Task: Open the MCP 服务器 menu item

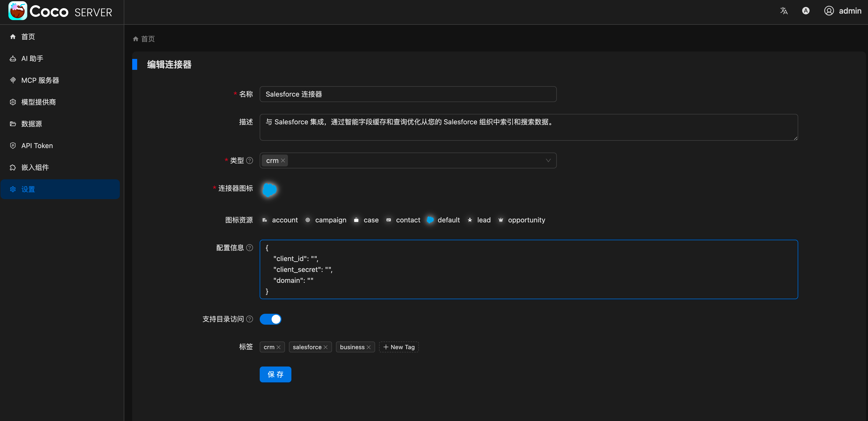Action: [x=40, y=80]
